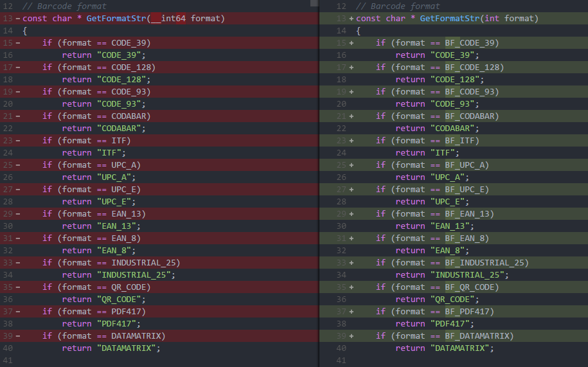The width and height of the screenshot is (588, 367).
Task: Click the scrollbar thumb of the left pane
Action: coord(314,3)
